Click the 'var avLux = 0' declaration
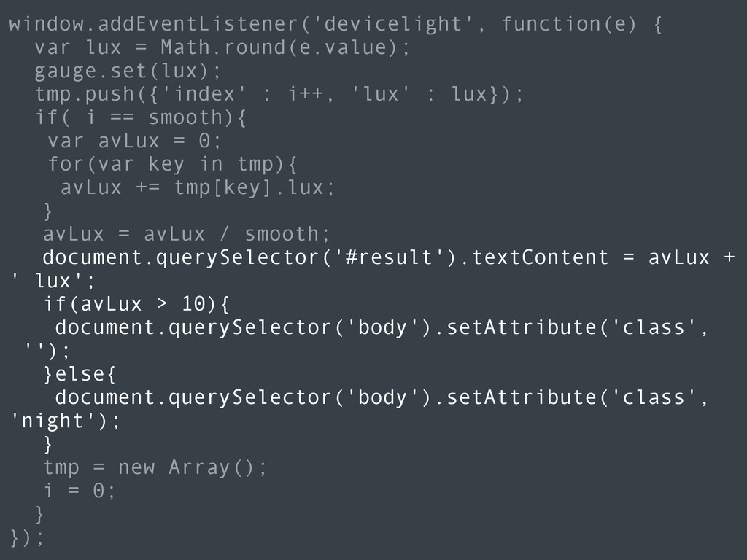 (x=134, y=141)
